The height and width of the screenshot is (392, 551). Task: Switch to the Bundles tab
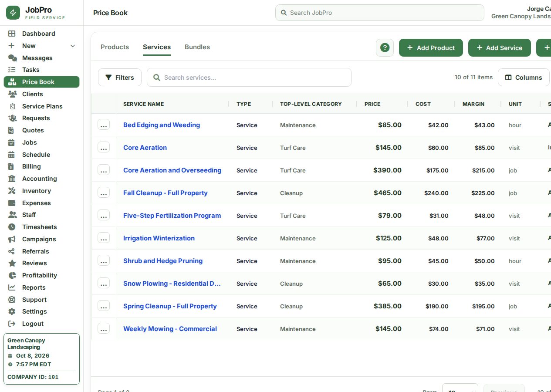197,47
